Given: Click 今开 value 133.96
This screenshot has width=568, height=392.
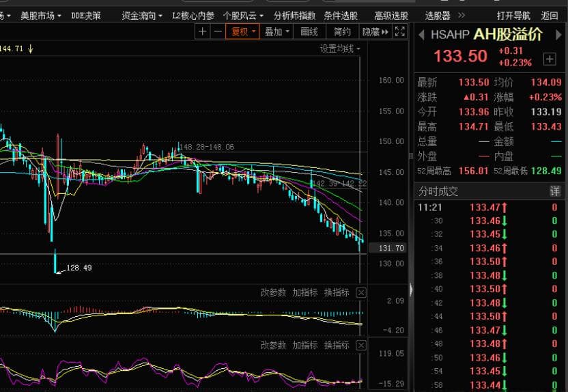Looking at the screenshot, I should (474, 111).
